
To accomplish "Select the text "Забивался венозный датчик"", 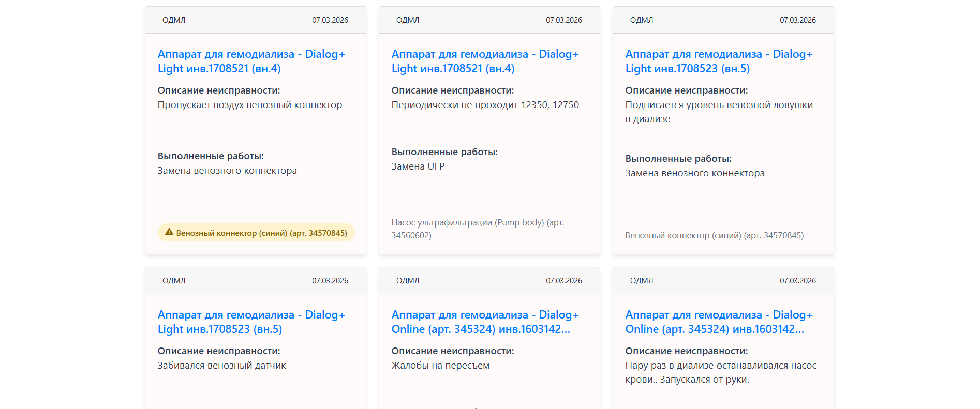I will (222, 366).
